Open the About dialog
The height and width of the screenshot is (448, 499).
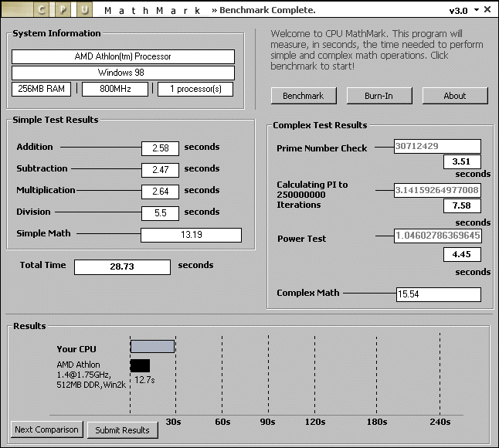454,96
